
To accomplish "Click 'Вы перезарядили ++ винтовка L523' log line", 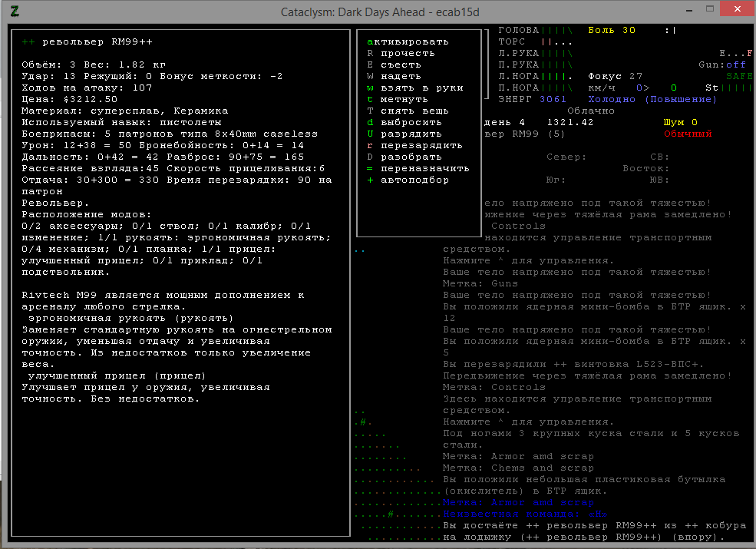I will 573,365.
